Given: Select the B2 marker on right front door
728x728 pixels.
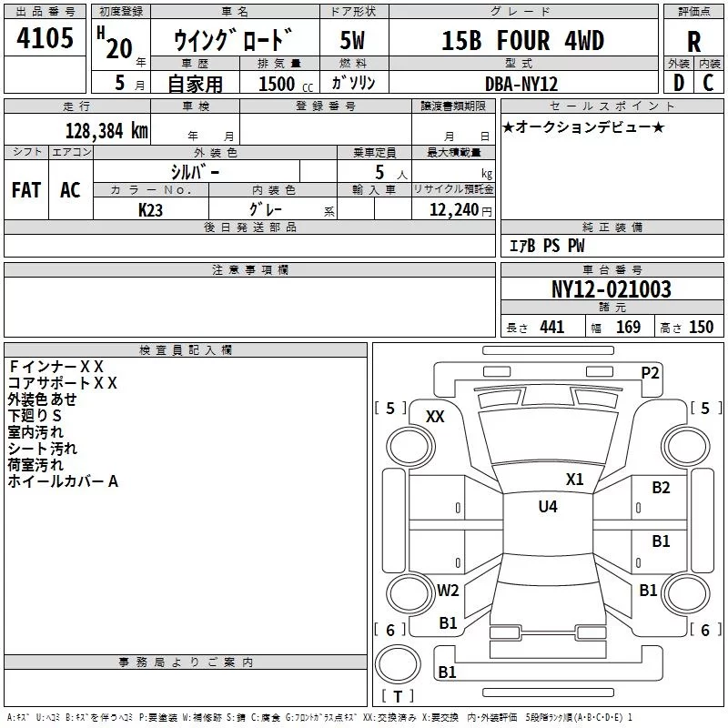Looking at the screenshot, I should 661,488.
